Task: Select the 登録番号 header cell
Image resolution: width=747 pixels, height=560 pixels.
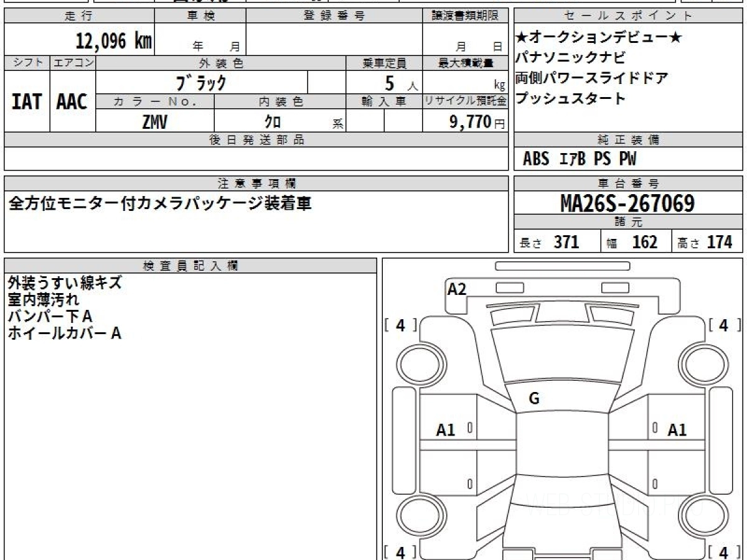Action: click(334, 16)
